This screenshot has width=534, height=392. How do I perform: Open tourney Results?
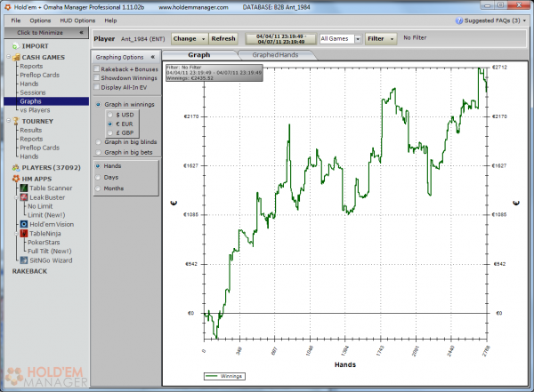pyautogui.click(x=30, y=130)
